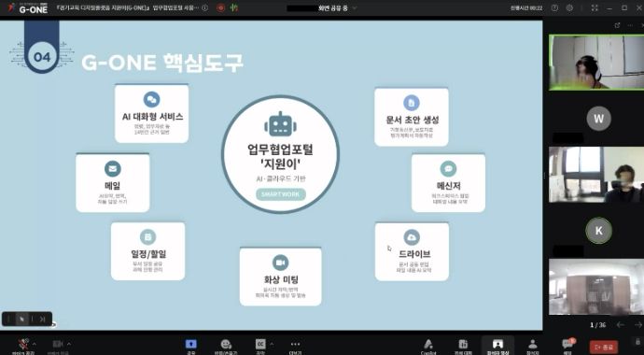This screenshot has height=355, width=644.
Task: Click the pointer tool in presenter control bar
Action: coord(21,319)
